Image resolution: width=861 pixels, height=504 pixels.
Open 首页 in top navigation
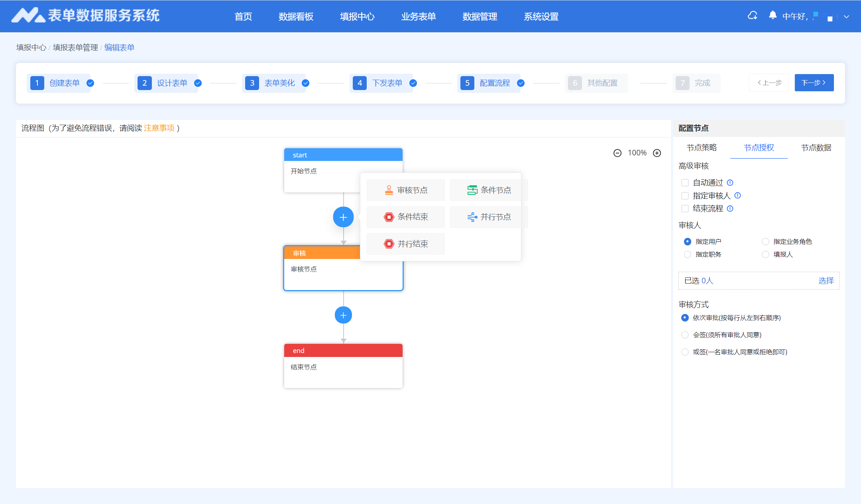click(x=243, y=16)
